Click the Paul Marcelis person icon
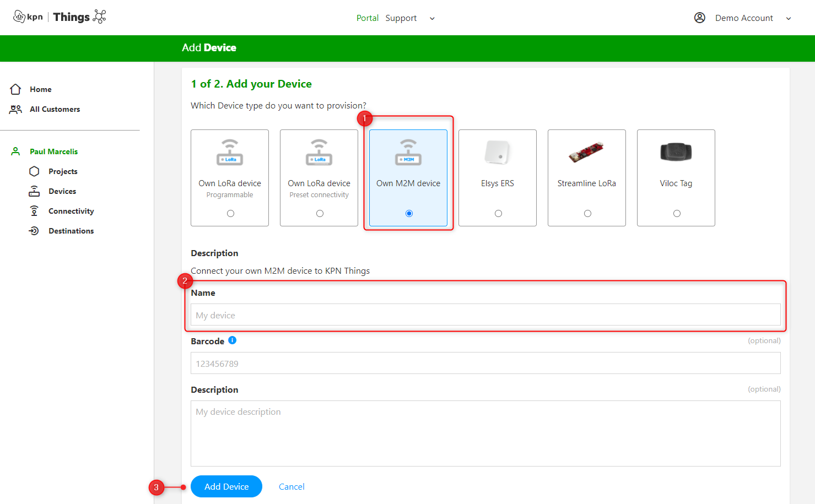The image size is (815, 504). (x=15, y=151)
